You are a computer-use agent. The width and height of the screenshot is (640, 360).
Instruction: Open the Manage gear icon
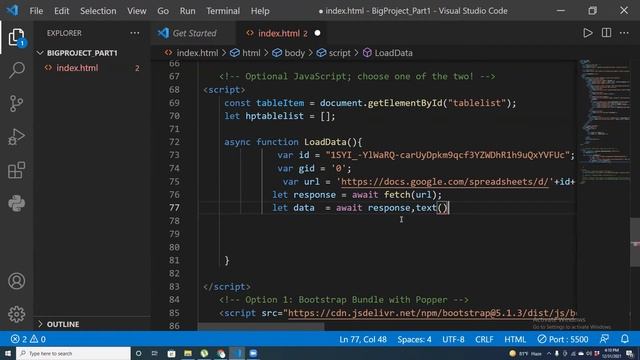tap(16, 314)
